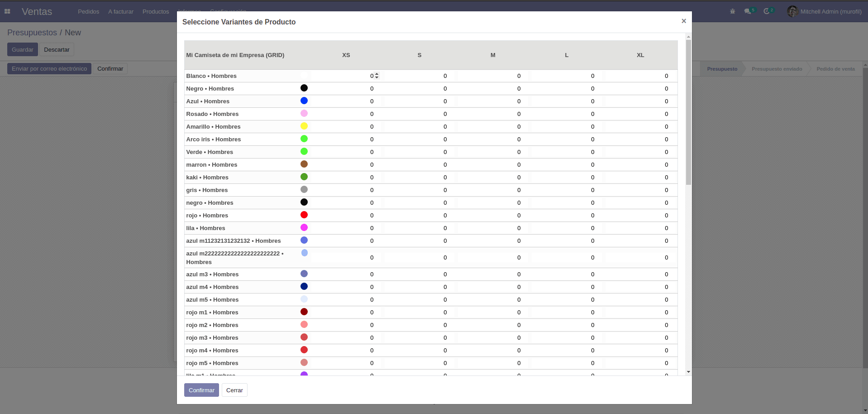Click the Negro • Hombres black swatch

click(x=304, y=88)
